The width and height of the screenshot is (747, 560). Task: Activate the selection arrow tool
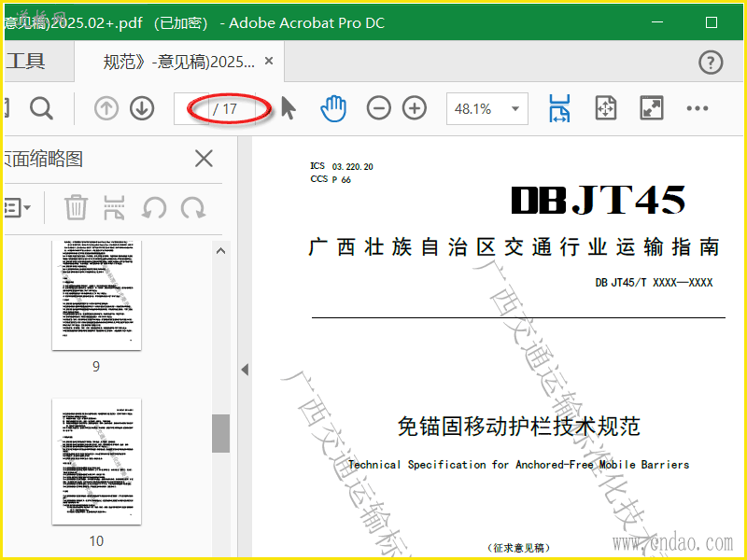(x=289, y=107)
